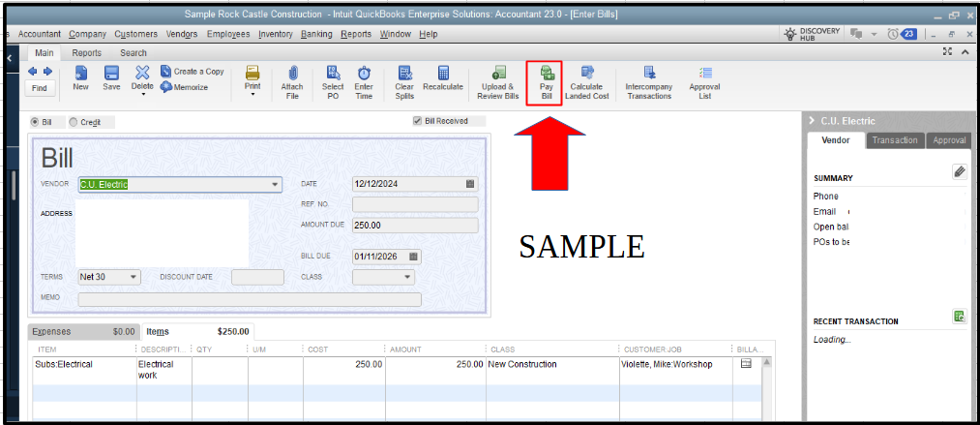This screenshot has width=980, height=425.
Task: Go to next bill with right arrow
Action: (47, 72)
